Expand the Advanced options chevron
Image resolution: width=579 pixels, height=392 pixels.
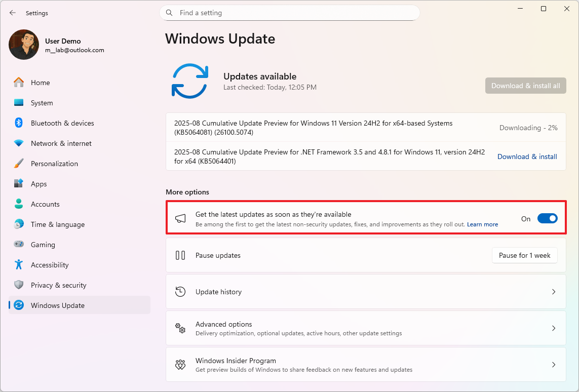coord(553,328)
